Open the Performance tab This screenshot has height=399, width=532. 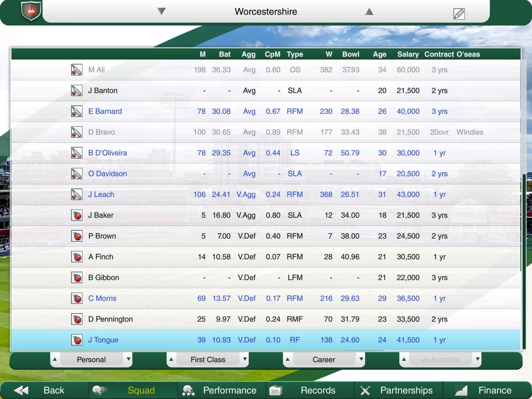(x=221, y=390)
